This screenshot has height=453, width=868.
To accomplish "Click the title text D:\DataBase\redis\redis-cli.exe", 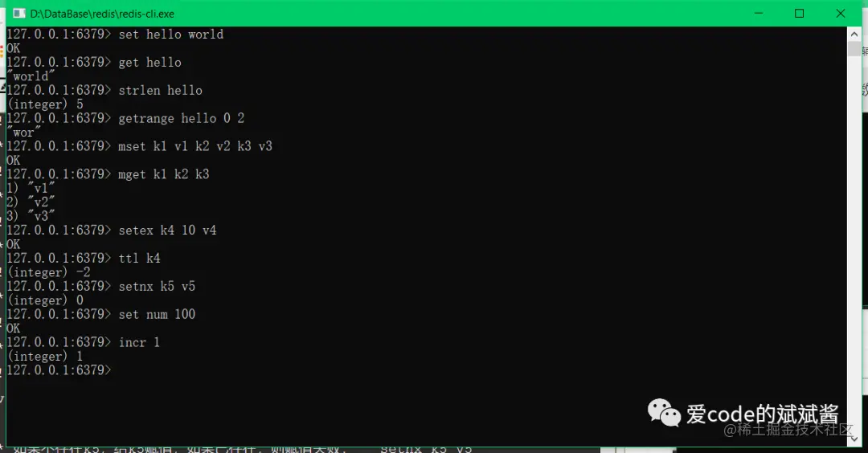I will click(x=102, y=14).
